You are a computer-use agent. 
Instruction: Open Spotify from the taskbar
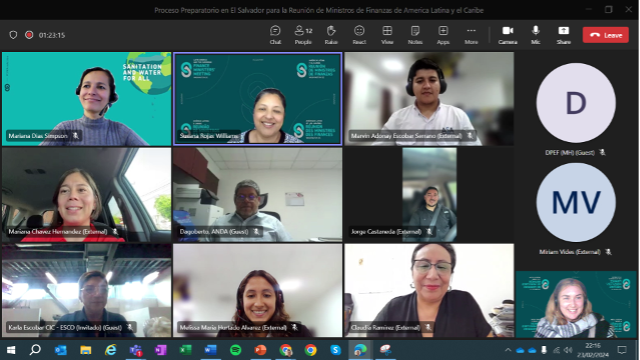pyautogui.click(x=236, y=350)
